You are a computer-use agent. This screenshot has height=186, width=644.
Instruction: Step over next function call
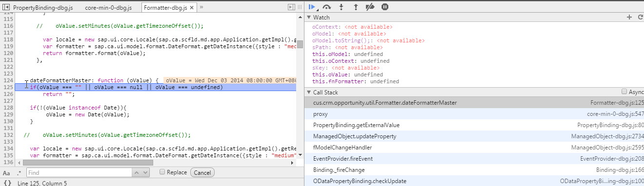point(327,7)
